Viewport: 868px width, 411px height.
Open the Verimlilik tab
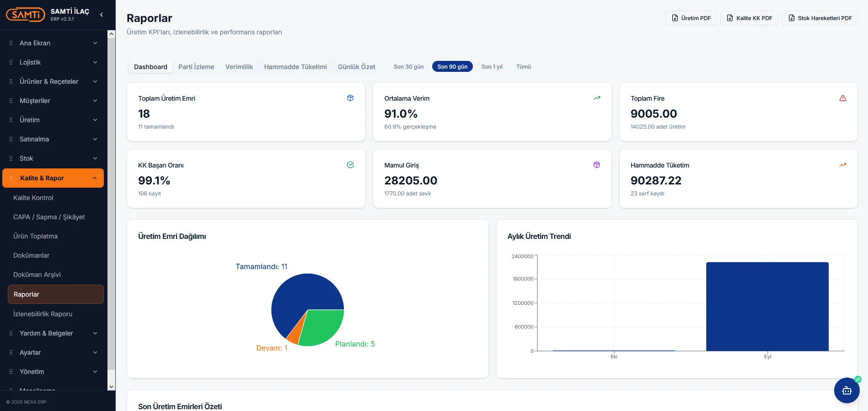click(x=239, y=67)
